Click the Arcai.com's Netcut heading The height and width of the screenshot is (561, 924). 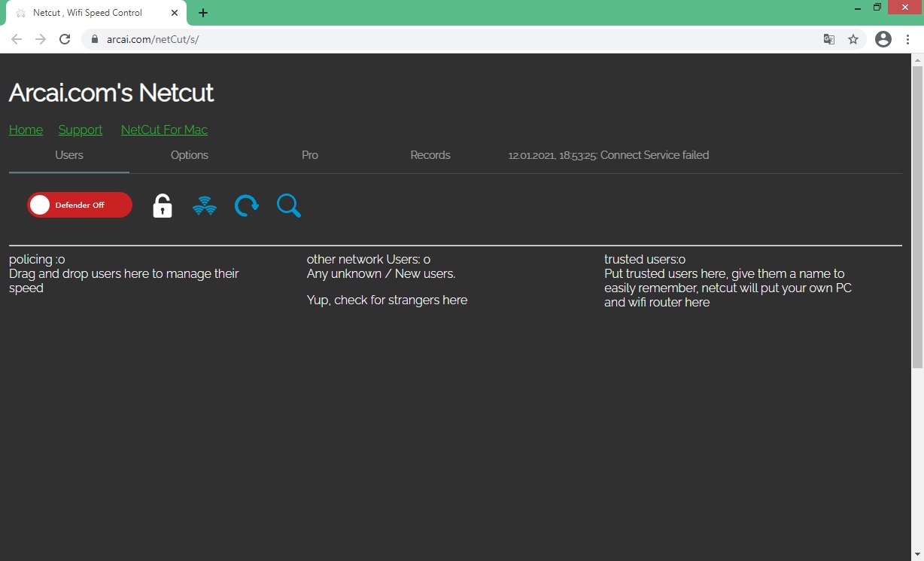[x=111, y=93]
